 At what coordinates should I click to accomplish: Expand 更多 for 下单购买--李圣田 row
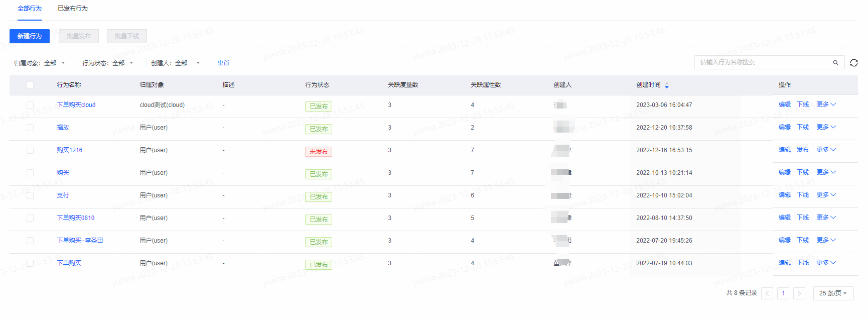coord(826,240)
